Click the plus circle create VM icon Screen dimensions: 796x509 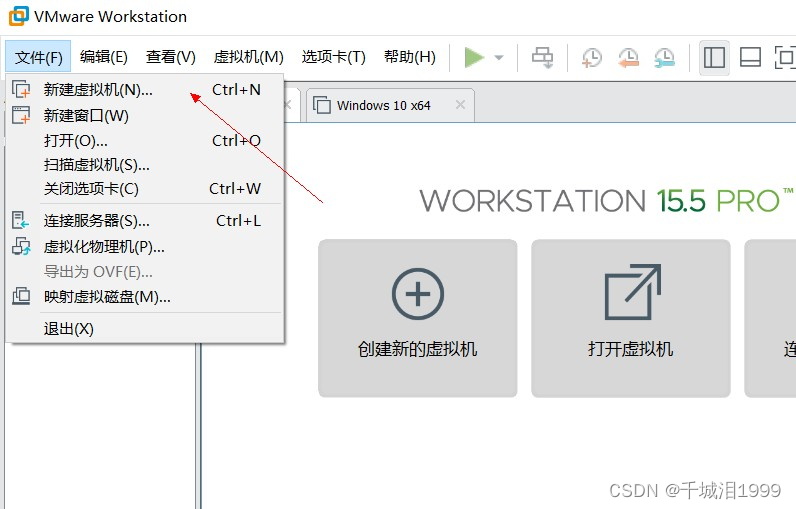[418, 294]
